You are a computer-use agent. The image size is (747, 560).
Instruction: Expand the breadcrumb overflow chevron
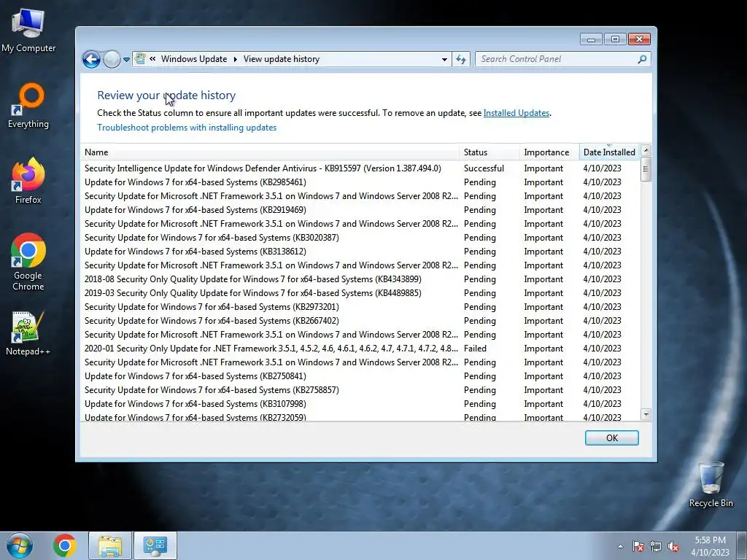coord(152,58)
